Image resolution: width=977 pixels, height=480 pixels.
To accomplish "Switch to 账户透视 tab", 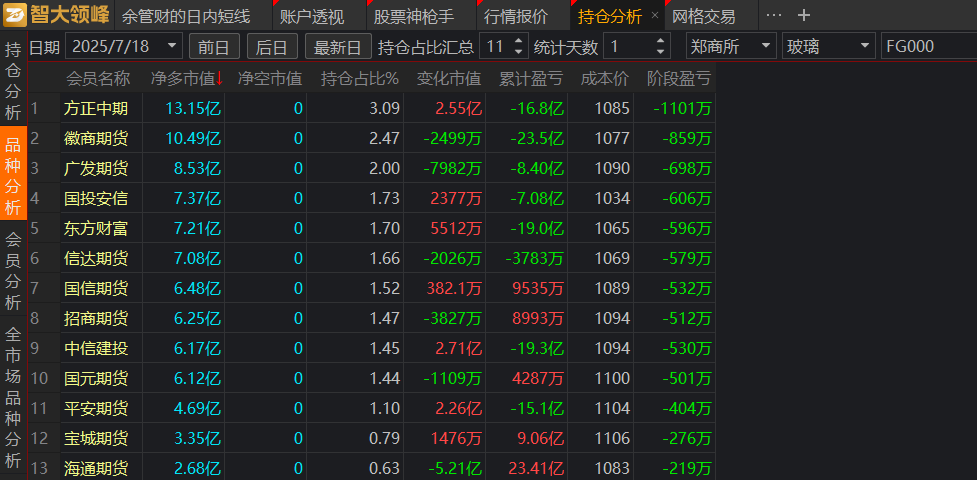I will click(x=312, y=17).
